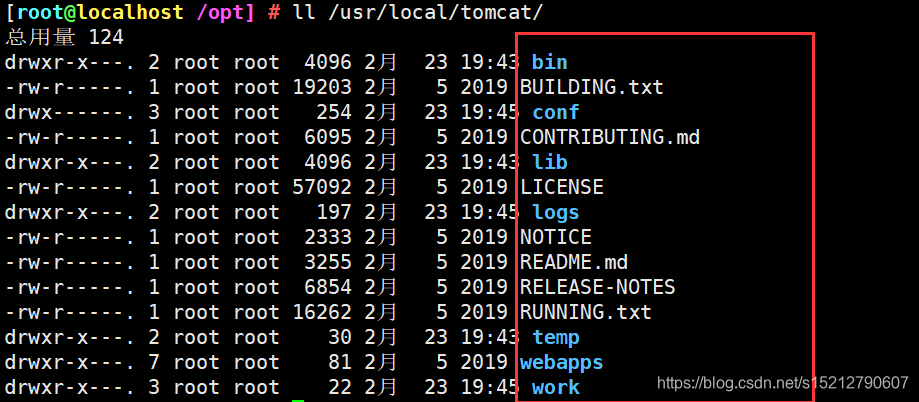The width and height of the screenshot is (919, 402).
Task: Select size 197 on logs row
Action: (333, 212)
